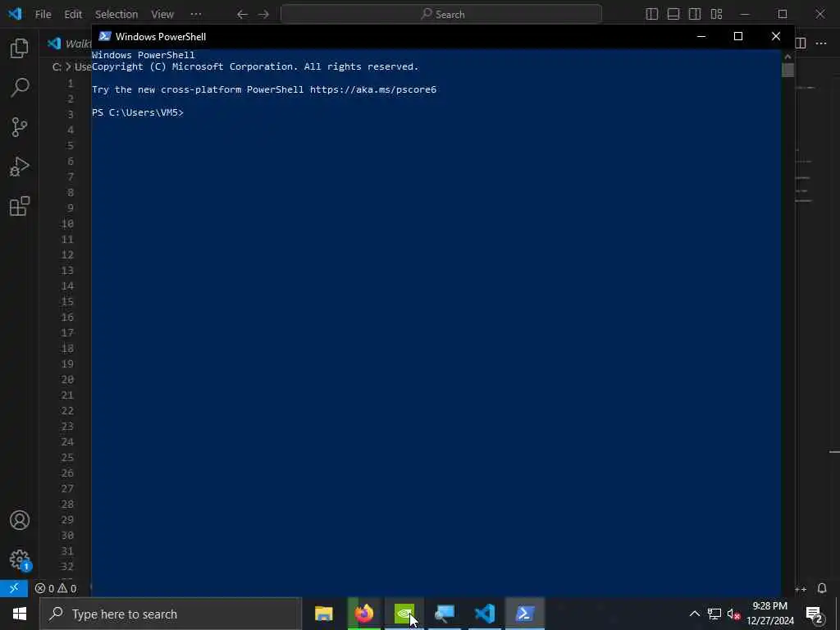Open the Search view in activity bar
840x630 pixels.
coord(20,87)
